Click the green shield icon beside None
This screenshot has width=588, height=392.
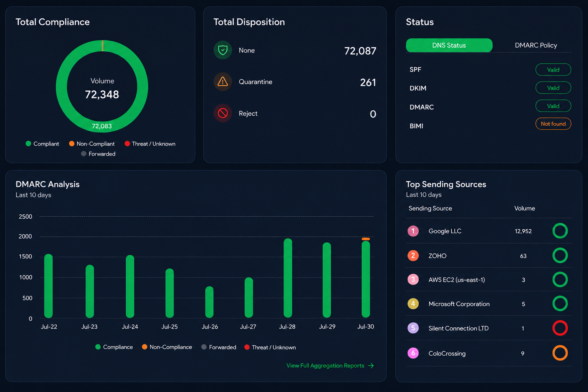(223, 50)
